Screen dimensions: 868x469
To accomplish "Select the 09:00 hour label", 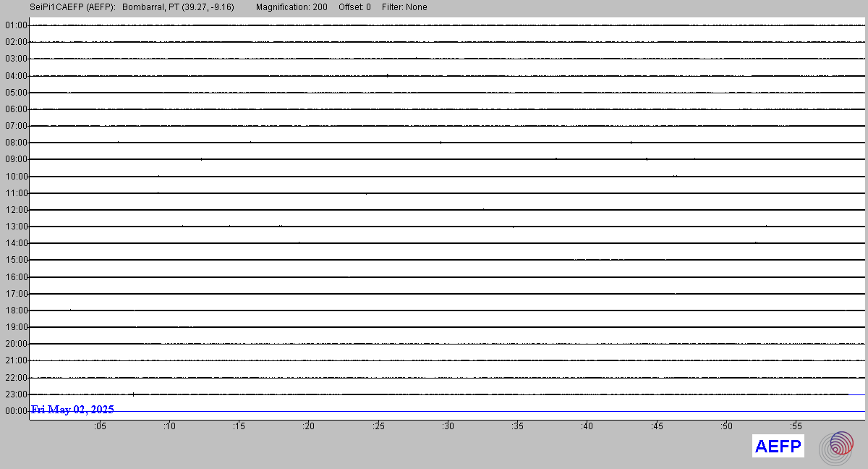I will coord(16,159).
